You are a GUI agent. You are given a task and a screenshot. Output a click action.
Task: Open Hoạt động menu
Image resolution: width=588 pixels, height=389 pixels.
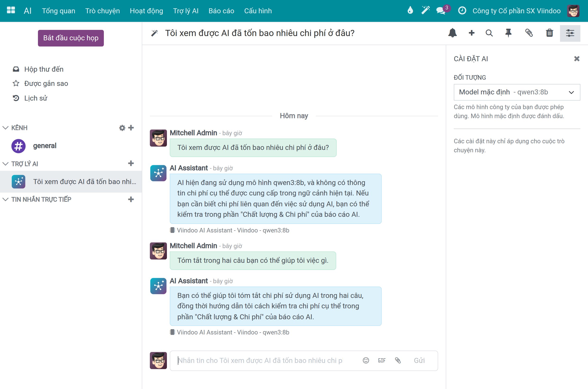coord(146,11)
